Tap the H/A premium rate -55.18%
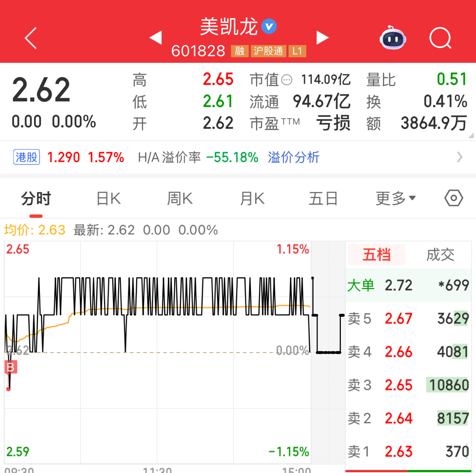The image size is (476, 473). coord(232,157)
